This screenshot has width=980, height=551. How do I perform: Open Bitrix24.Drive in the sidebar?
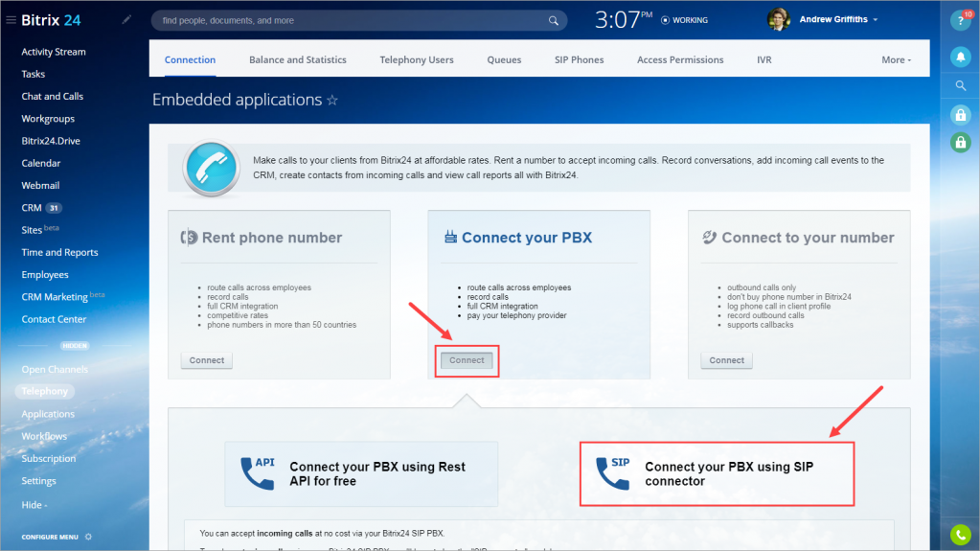point(51,141)
